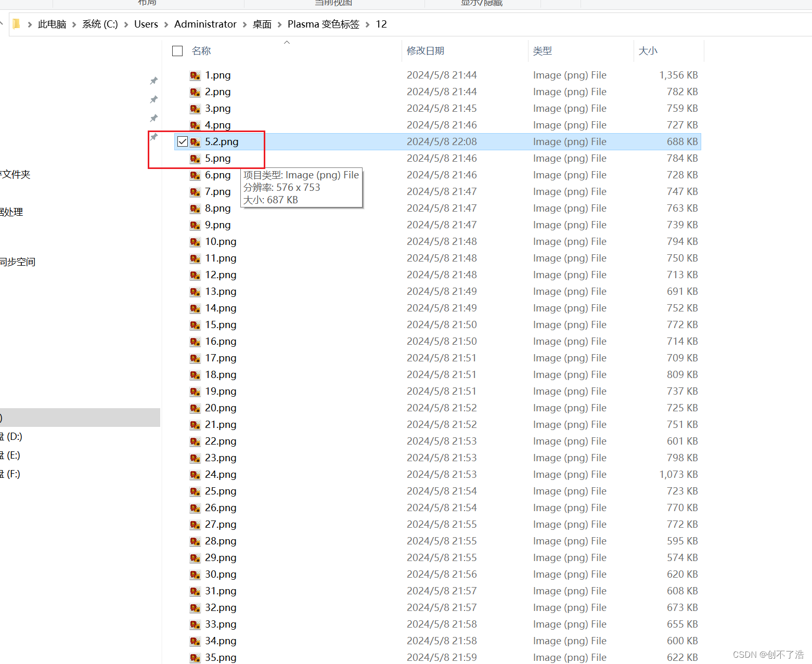Click the sort arrow above 名称 column

tap(287, 42)
